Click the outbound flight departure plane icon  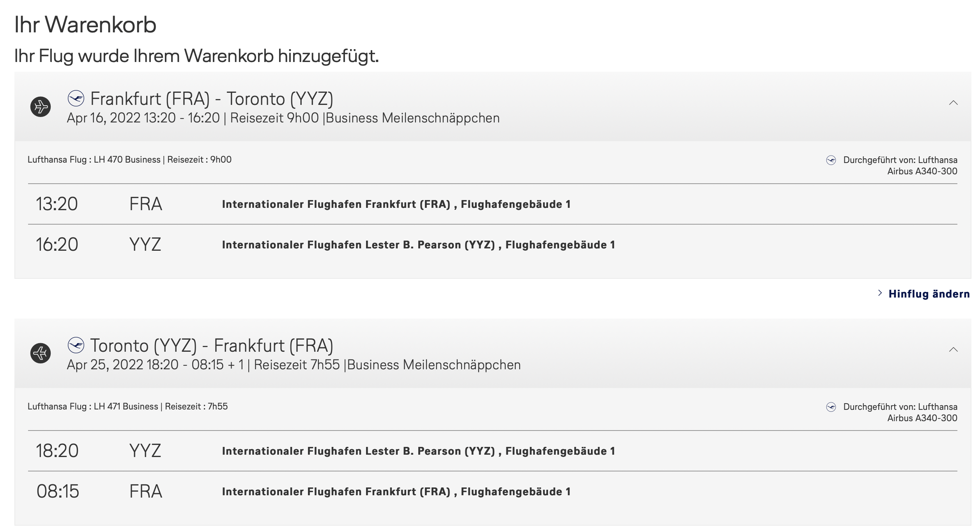[41, 106]
